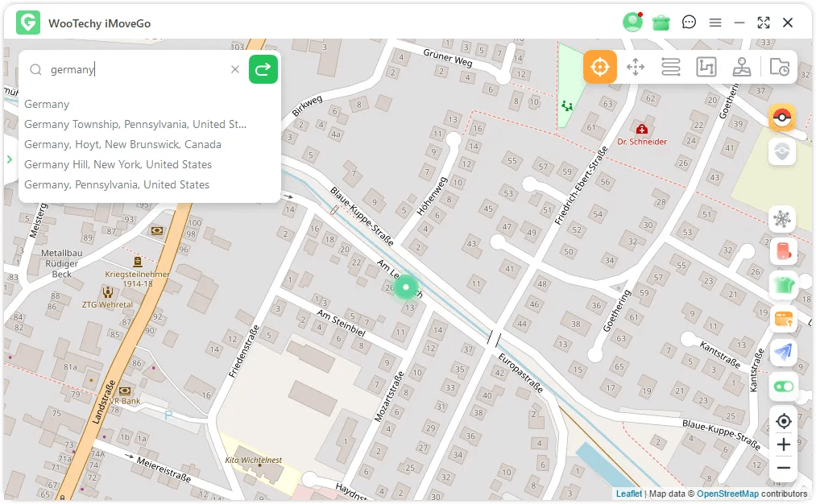Center map with the locate crosshair icon
Screen dimensions: 816x504
click(x=782, y=420)
